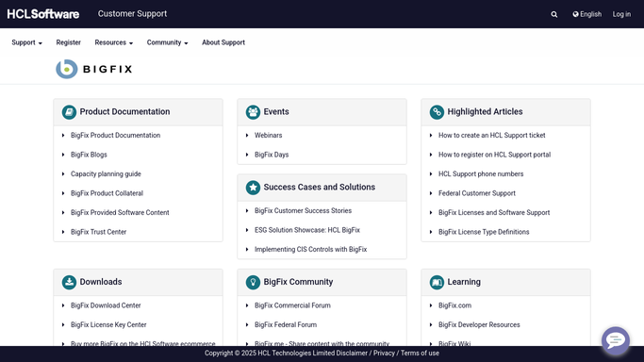644x362 pixels.
Task: Click the HCLSoftware logo
Action: [43, 14]
